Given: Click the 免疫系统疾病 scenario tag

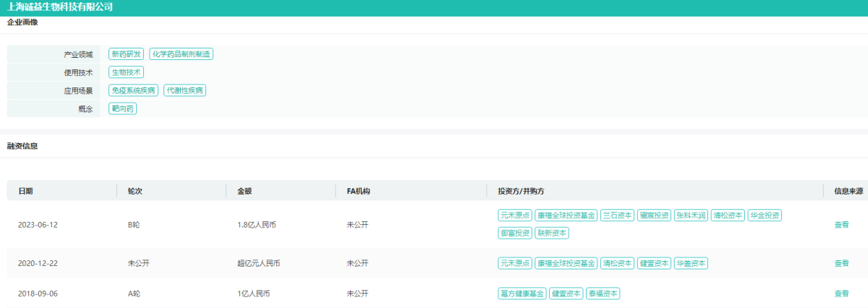Looking at the screenshot, I should pyautogui.click(x=133, y=90).
